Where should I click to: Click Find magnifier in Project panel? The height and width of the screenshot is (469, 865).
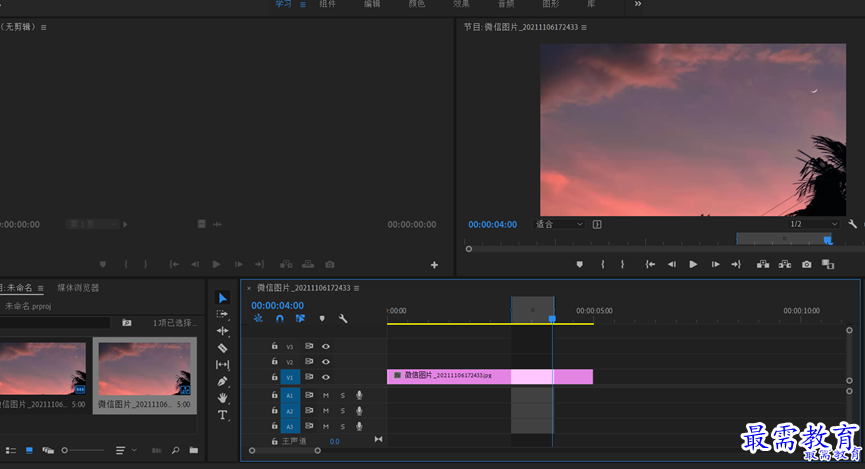point(175,450)
